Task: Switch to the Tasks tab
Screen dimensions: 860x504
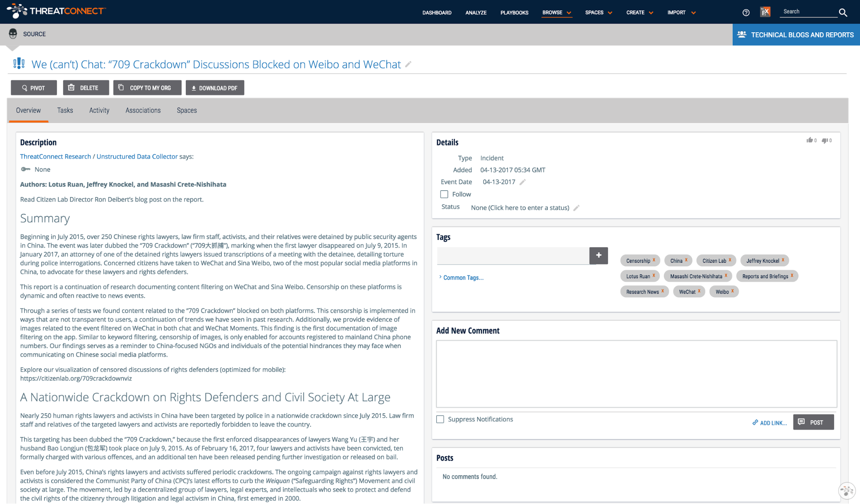Action: click(x=65, y=111)
